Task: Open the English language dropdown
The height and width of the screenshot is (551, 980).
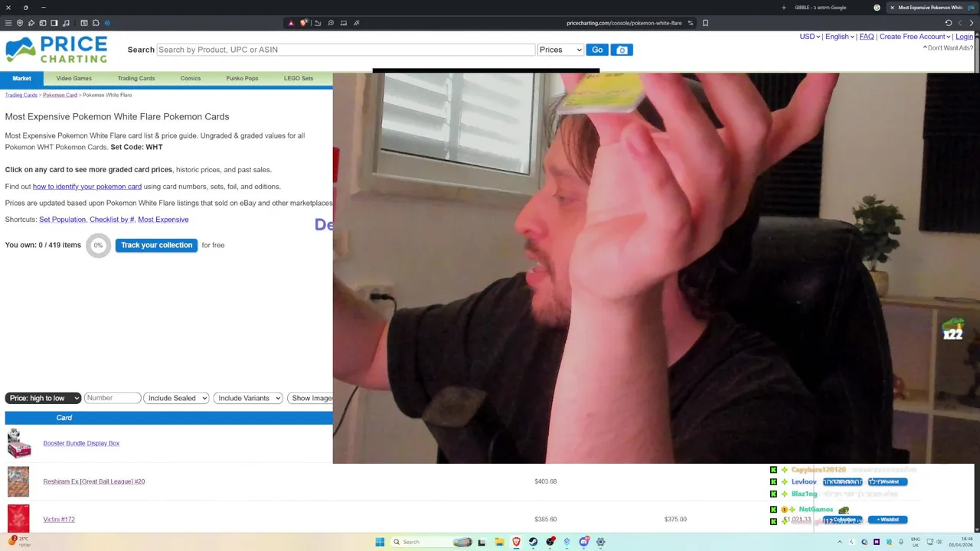Action: (839, 37)
